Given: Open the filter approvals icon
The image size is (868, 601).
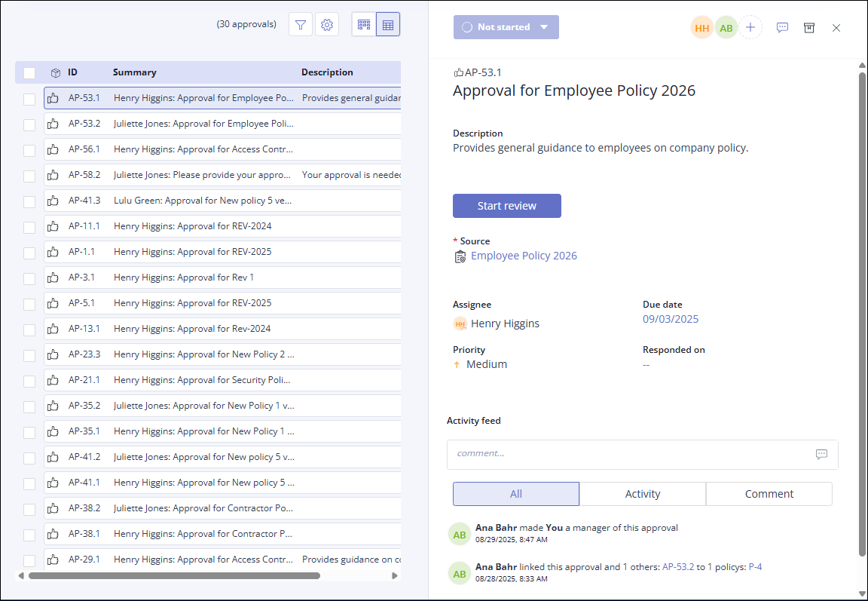Looking at the screenshot, I should (x=301, y=25).
